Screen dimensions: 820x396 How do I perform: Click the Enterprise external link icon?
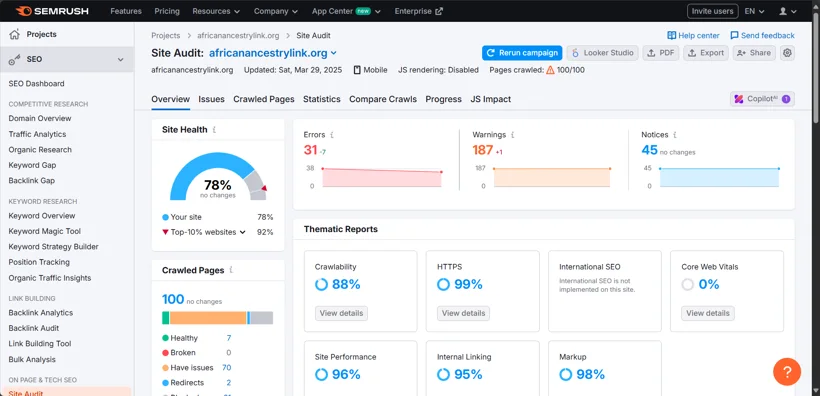(439, 11)
